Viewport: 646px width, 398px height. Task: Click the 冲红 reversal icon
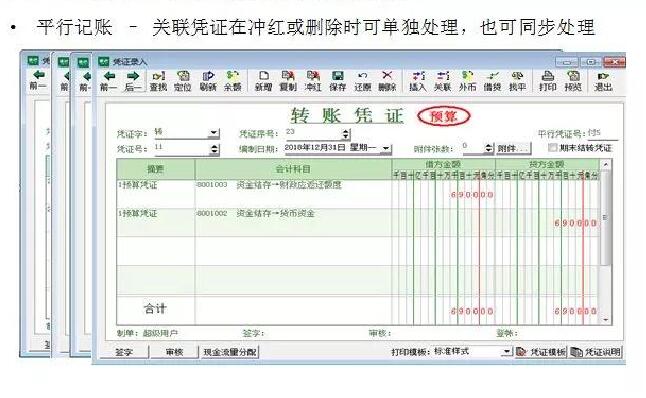click(313, 81)
